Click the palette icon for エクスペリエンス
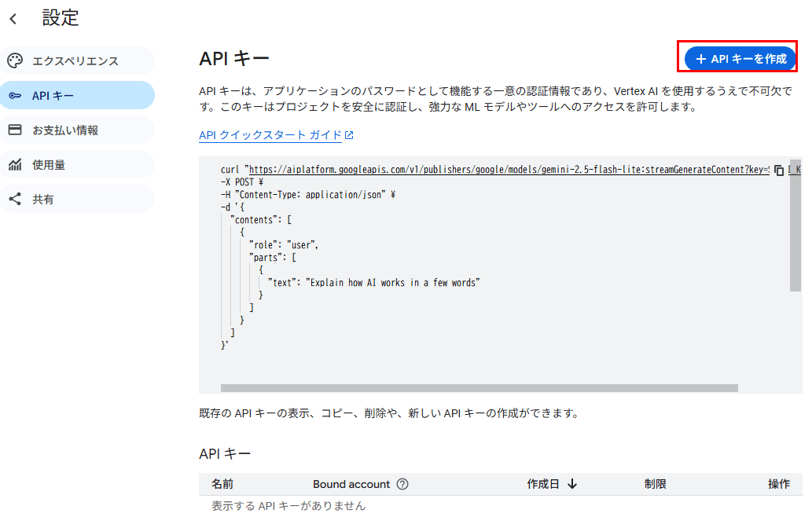Image resolution: width=812 pixels, height=517 pixels. pos(15,61)
